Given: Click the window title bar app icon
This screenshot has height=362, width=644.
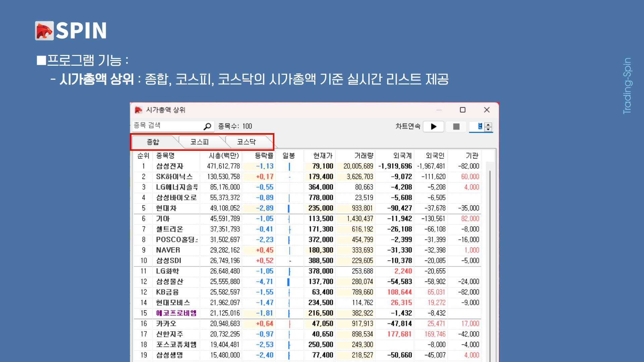Looking at the screenshot, I should [x=138, y=110].
